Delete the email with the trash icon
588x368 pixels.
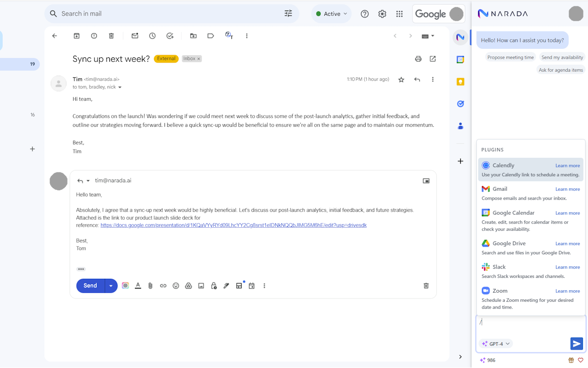point(111,35)
